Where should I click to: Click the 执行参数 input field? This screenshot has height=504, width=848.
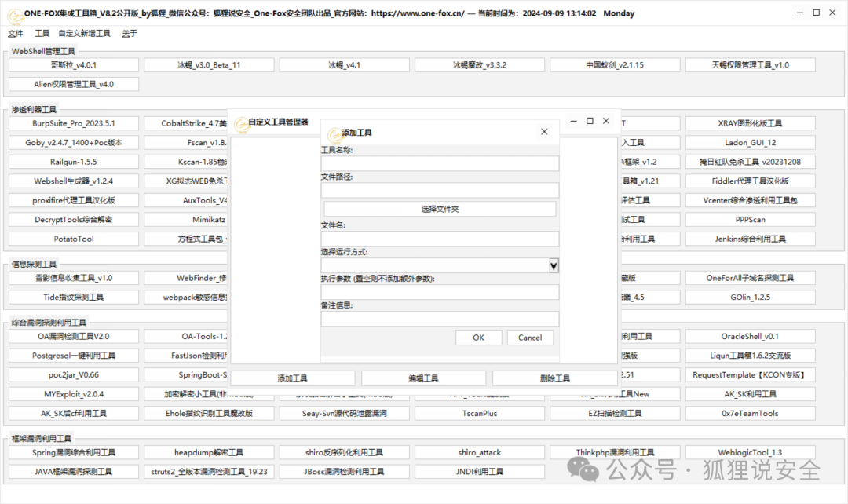coord(440,292)
